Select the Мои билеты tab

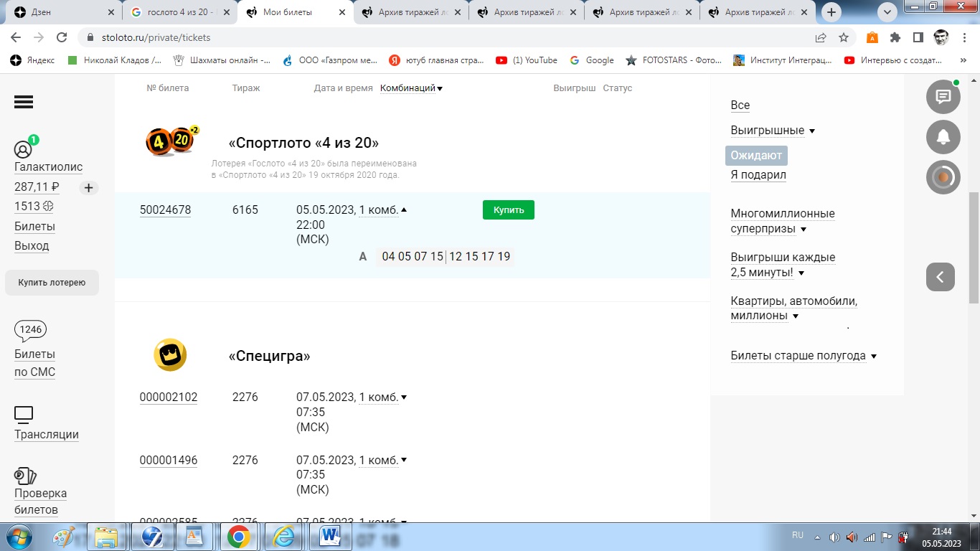click(x=295, y=12)
